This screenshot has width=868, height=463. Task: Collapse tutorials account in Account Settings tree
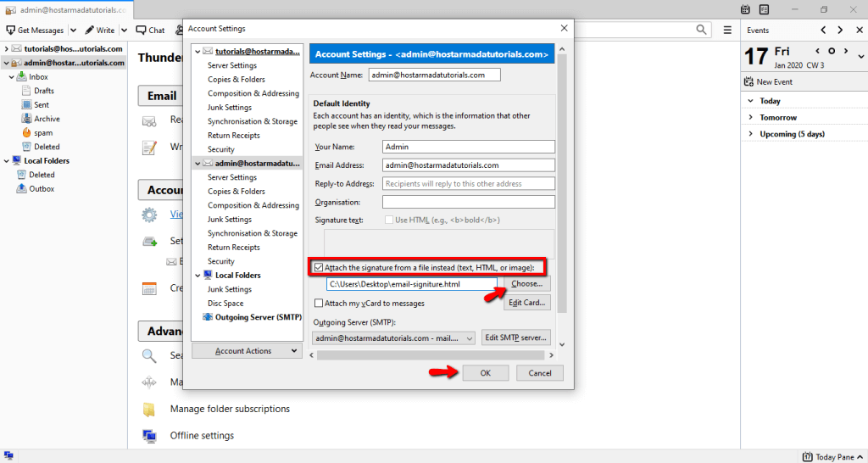[198, 52]
